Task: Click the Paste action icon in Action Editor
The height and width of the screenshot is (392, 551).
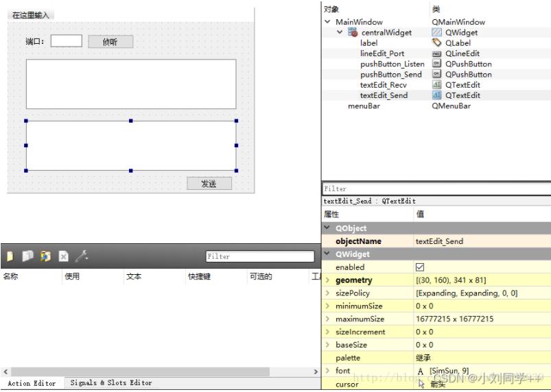Action: [x=45, y=256]
